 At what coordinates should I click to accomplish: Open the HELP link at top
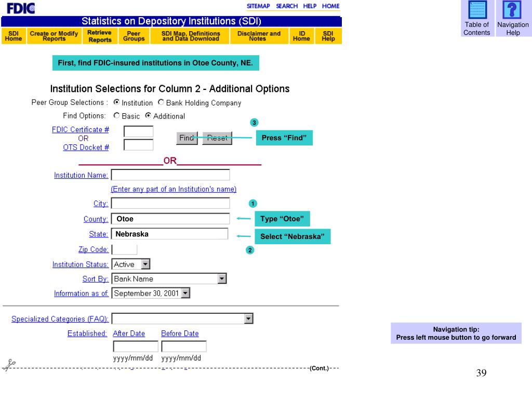(310, 6)
